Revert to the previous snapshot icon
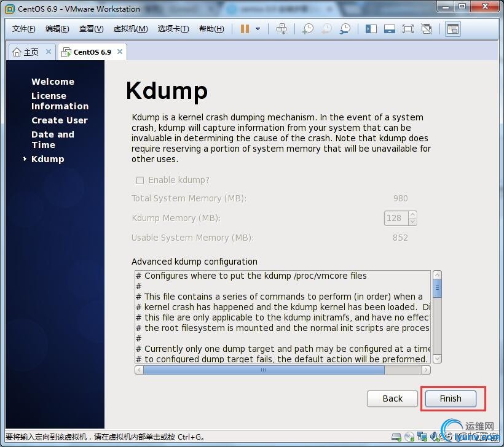 [326, 29]
